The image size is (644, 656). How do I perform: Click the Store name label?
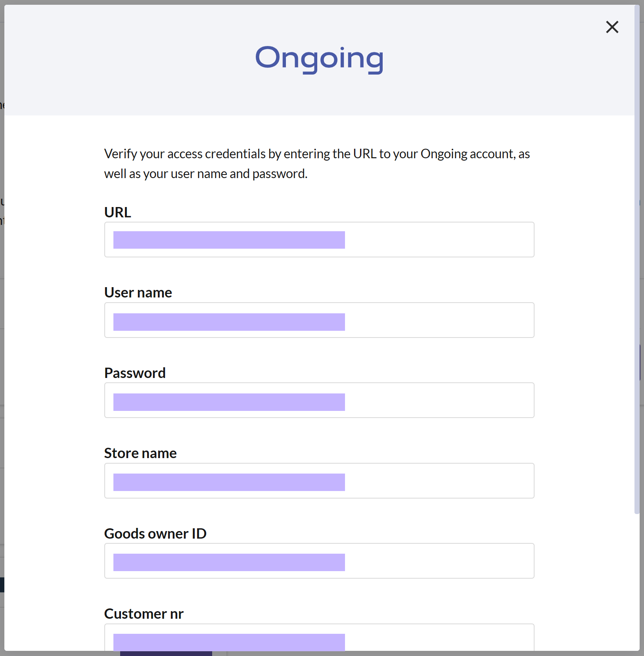[140, 453]
